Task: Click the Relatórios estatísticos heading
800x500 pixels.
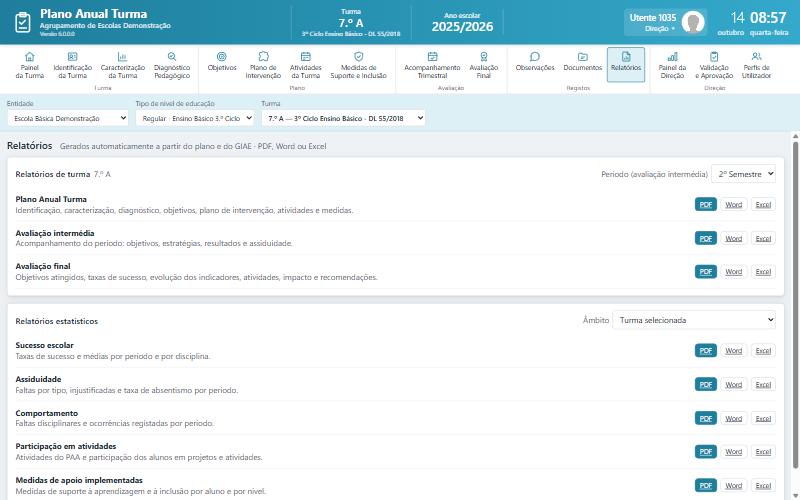Action: [x=57, y=321]
